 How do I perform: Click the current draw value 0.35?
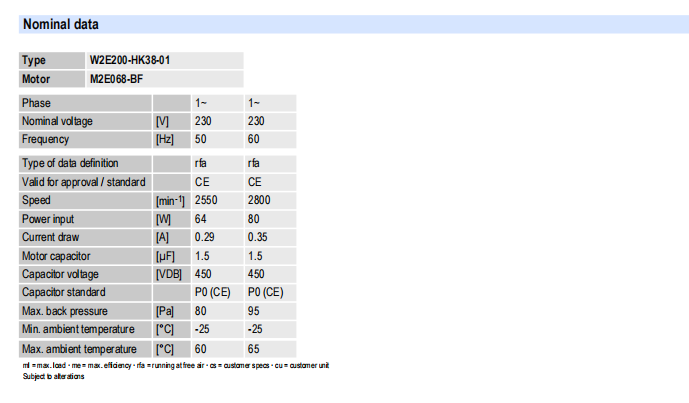256,237
